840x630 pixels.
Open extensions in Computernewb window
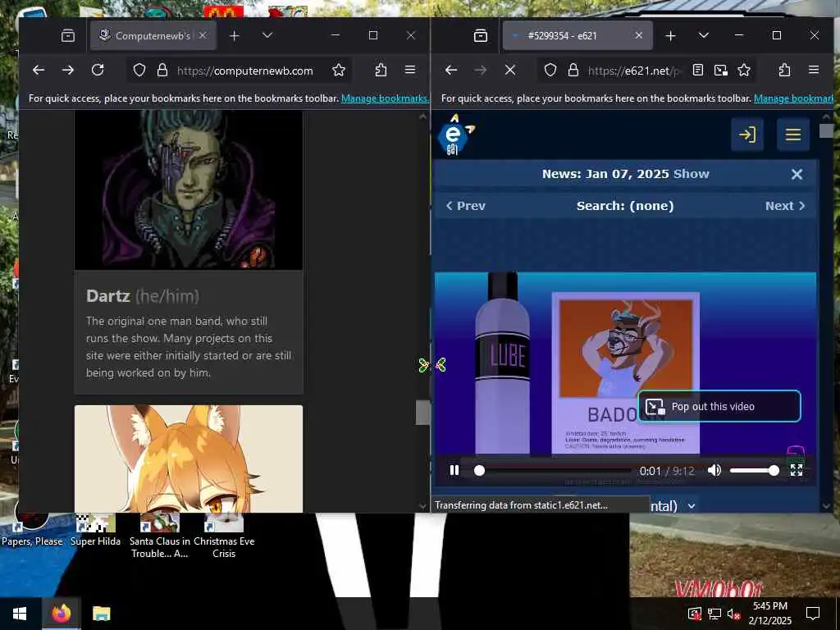(x=381, y=71)
